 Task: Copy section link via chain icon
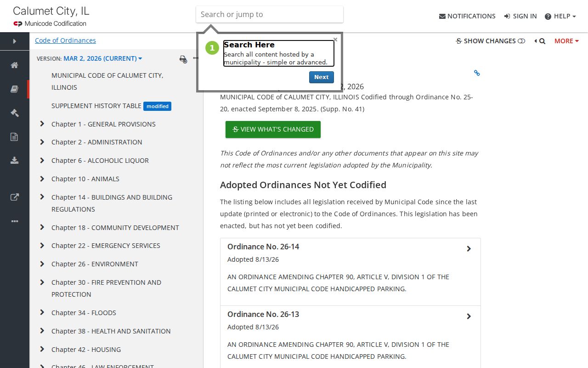pos(477,73)
